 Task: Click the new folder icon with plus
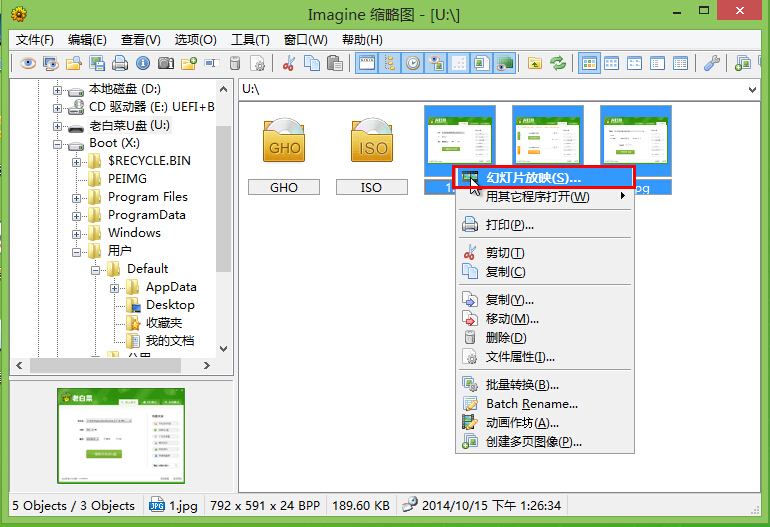(x=189, y=63)
